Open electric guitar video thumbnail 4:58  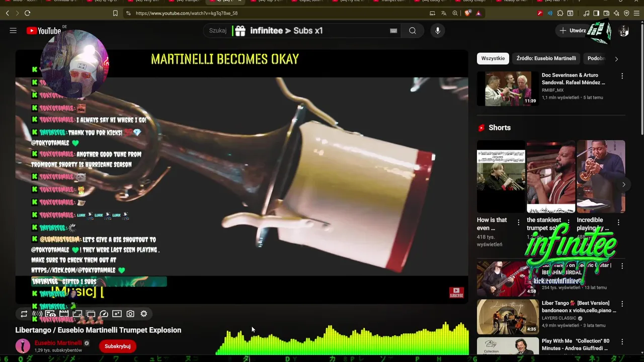[x=508, y=279]
